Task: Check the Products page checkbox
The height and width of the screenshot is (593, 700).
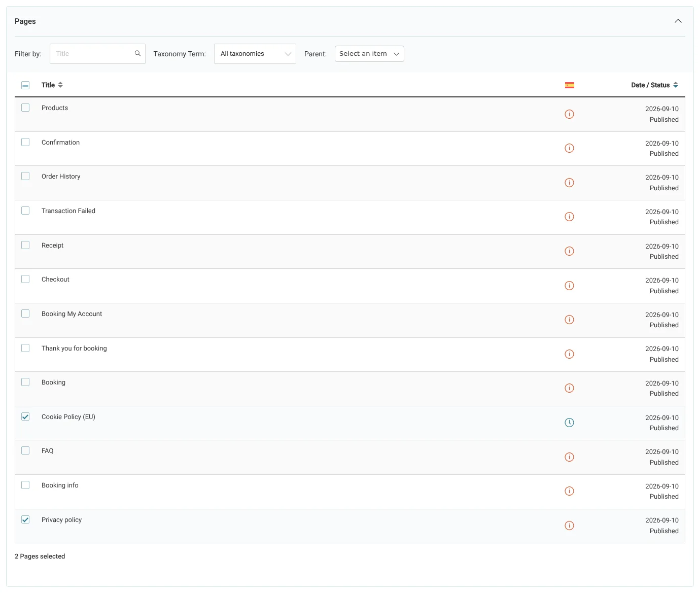Action: [25, 108]
